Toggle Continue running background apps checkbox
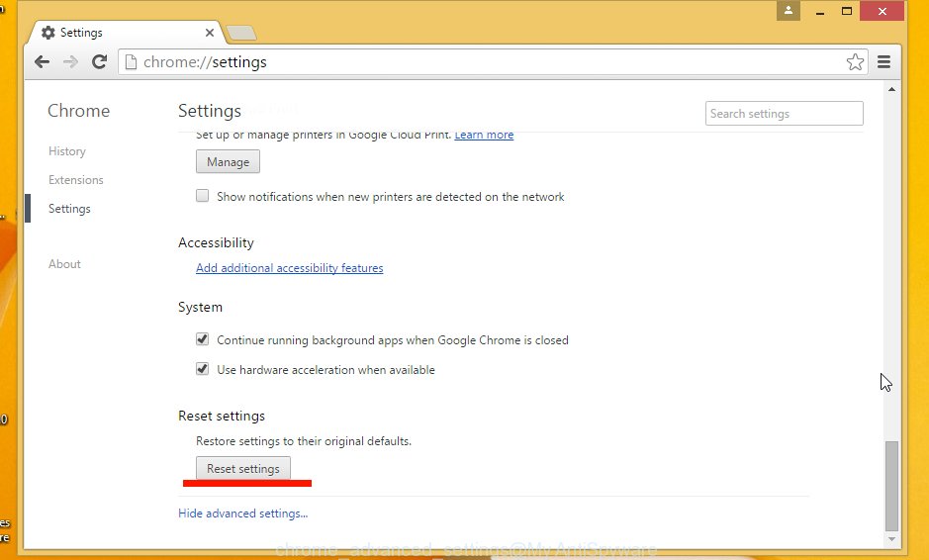This screenshot has width=929, height=560. (203, 339)
